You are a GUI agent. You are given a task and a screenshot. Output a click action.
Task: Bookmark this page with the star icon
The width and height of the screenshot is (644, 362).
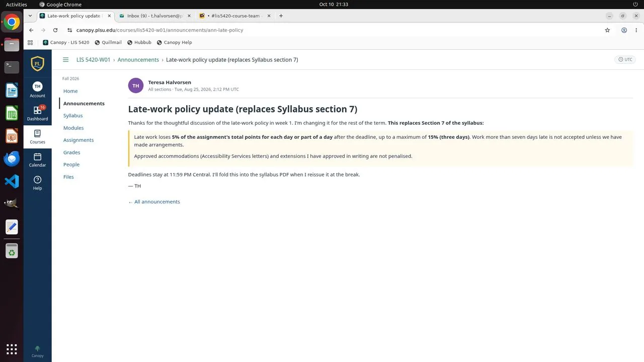(x=607, y=30)
